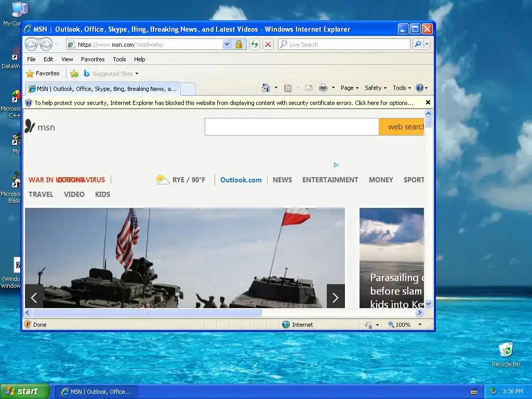This screenshot has height=399, width=532.
Task: Open the search provider dropdown arrow
Action: pyautogui.click(x=427, y=45)
